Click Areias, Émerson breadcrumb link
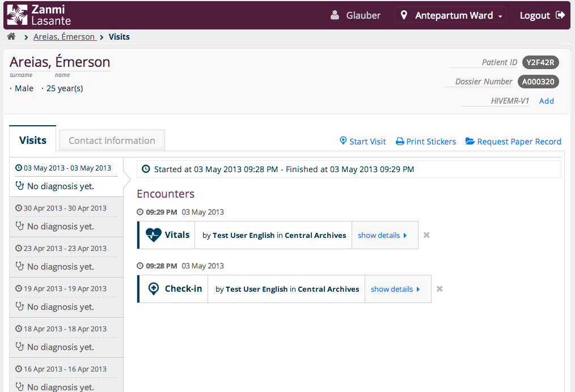The width and height of the screenshot is (575, 392). (64, 37)
